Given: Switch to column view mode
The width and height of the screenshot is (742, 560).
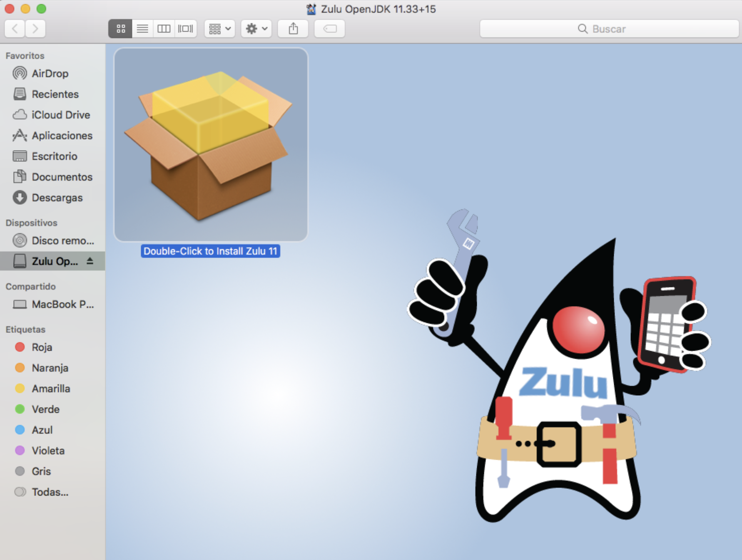Looking at the screenshot, I should point(164,29).
